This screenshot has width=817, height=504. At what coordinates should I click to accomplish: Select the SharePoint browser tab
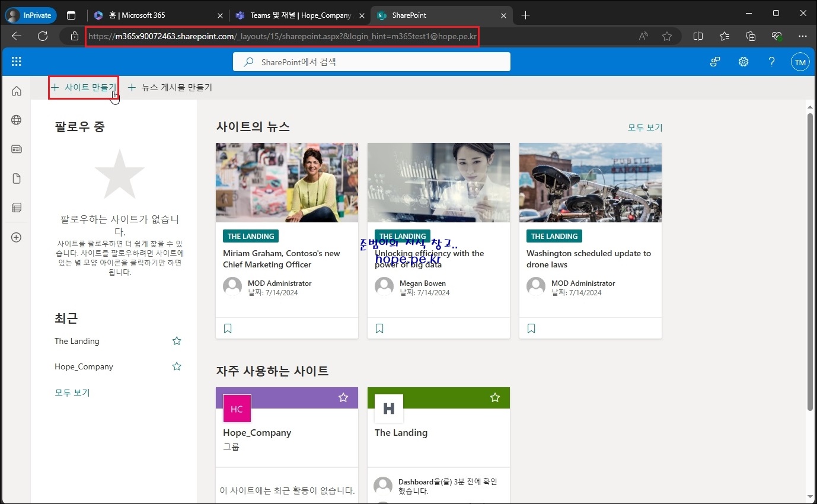(x=442, y=15)
